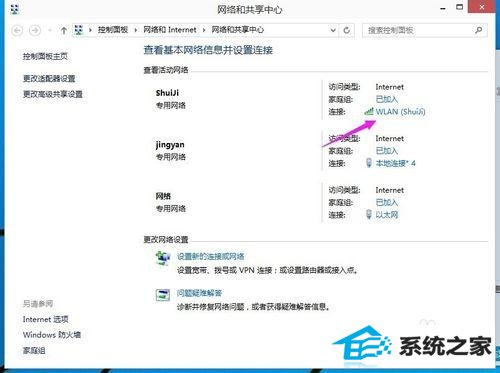The height and width of the screenshot is (373, 500).
Task: Click the 本地连接* 4 adapter icon
Action: click(369, 163)
